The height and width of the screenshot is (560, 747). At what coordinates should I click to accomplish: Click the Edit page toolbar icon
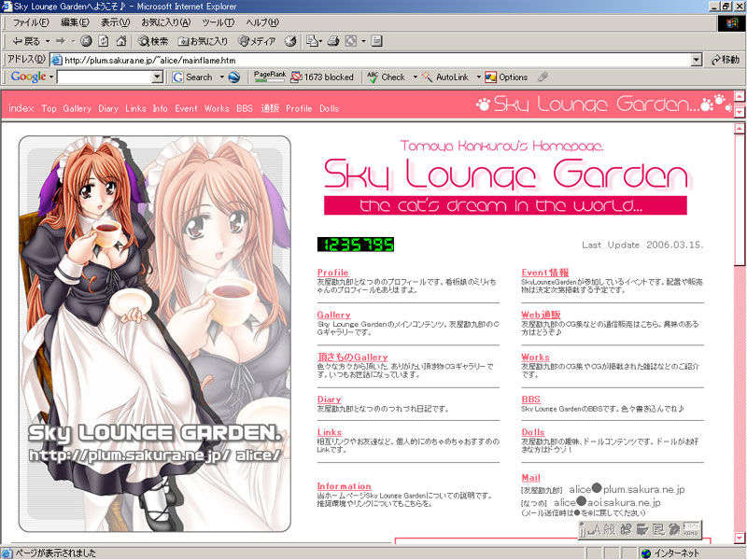point(351,41)
